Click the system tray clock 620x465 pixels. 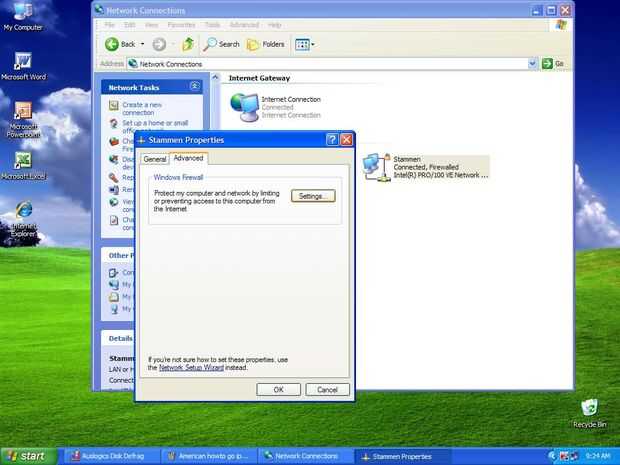point(597,456)
